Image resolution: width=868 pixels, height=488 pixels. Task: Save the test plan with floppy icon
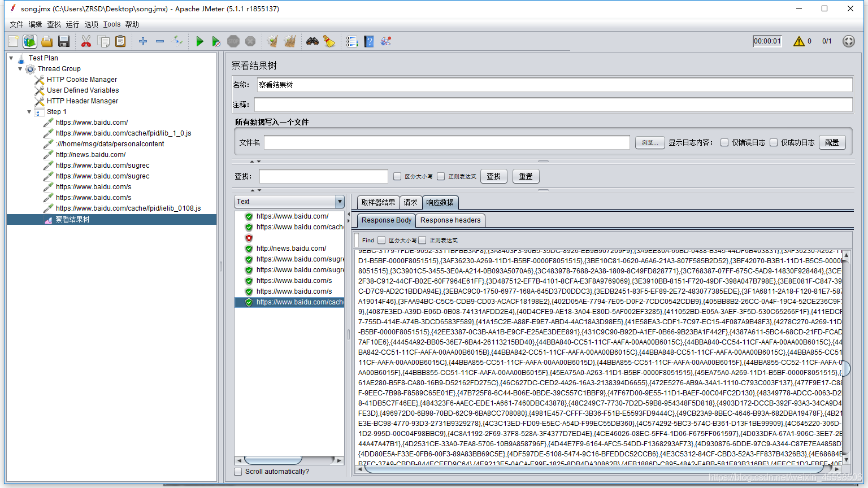[64, 41]
